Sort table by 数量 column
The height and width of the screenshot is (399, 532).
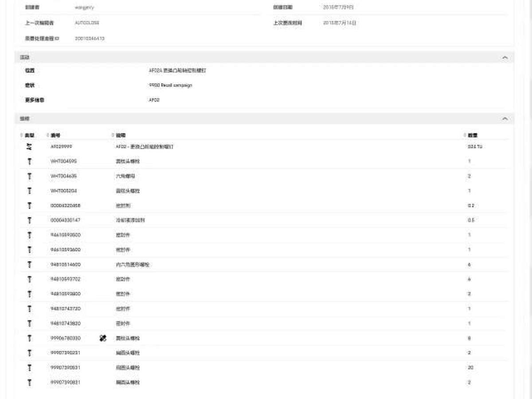tap(472, 135)
